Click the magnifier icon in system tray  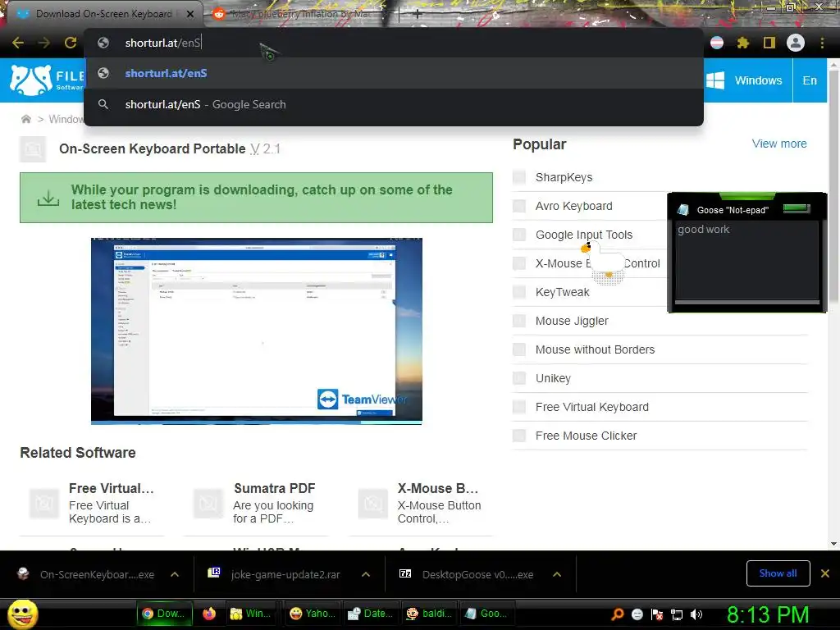click(618, 614)
